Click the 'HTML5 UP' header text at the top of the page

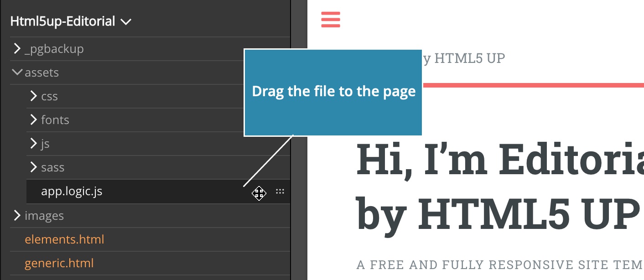coord(469,58)
